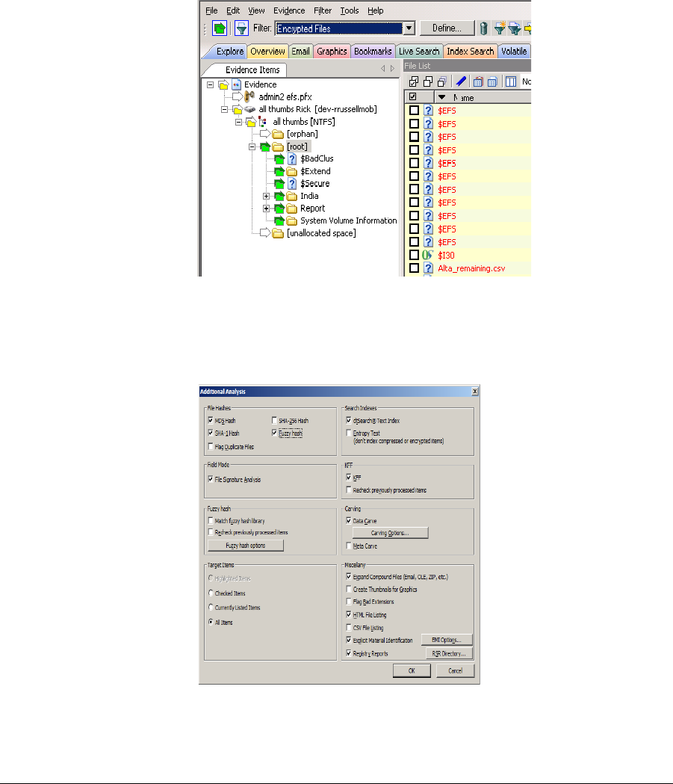Click the left scroll arrow in Evidence Items header
The height and width of the screenshot is (784, 673).
click(383, 69)
